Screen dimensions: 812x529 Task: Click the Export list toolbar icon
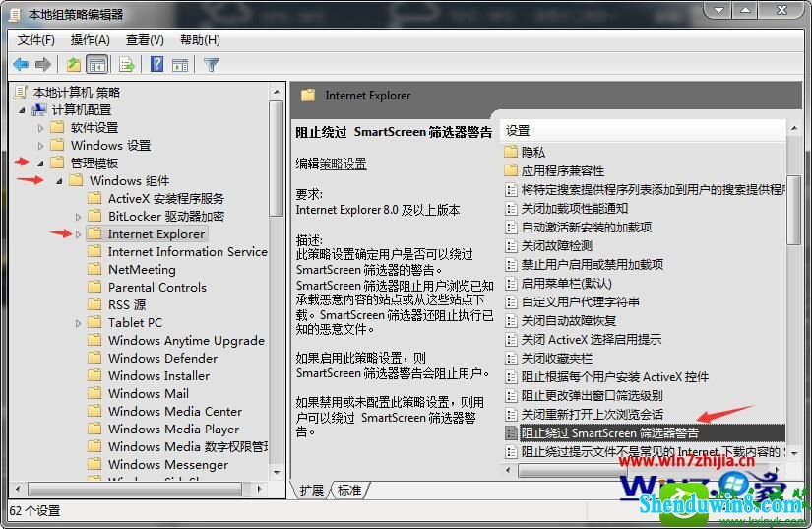[127, 65]
